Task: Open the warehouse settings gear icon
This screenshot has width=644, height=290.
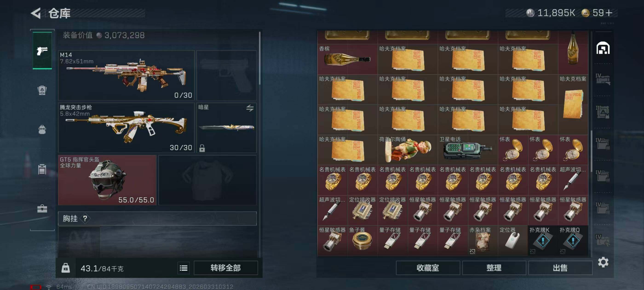Action: [x=603, y=262]
